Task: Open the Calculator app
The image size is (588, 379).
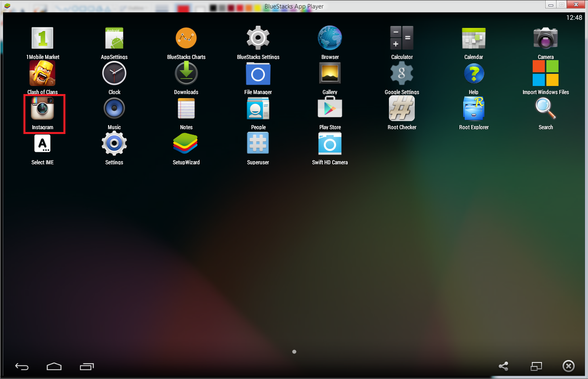Action: pos(402,38)
